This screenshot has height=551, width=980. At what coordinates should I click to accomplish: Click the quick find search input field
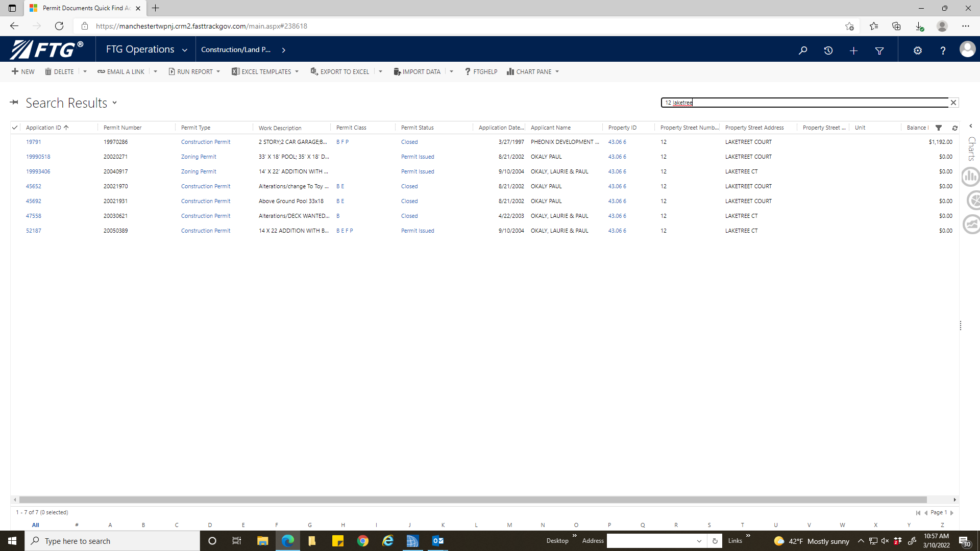pos(805,103)
